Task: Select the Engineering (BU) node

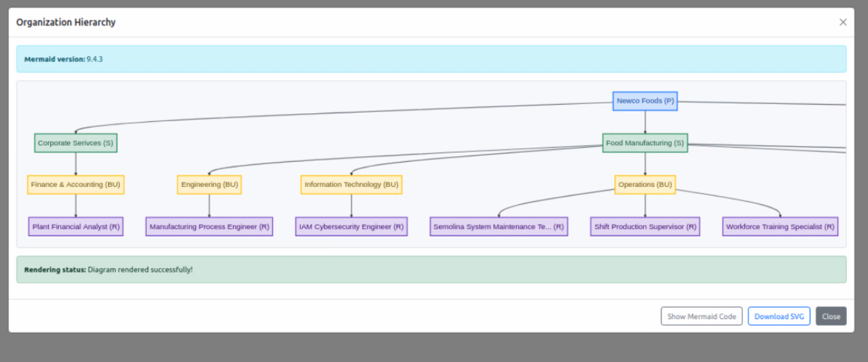Action: pyautogui.click(x=209, y=185)
